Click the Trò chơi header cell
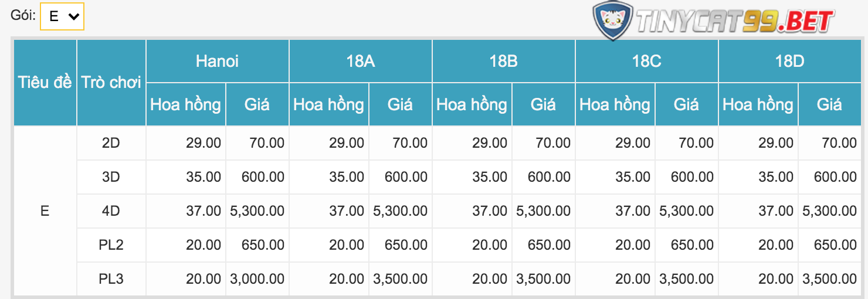Screen dimensions: 868x299 pos(111,82)
